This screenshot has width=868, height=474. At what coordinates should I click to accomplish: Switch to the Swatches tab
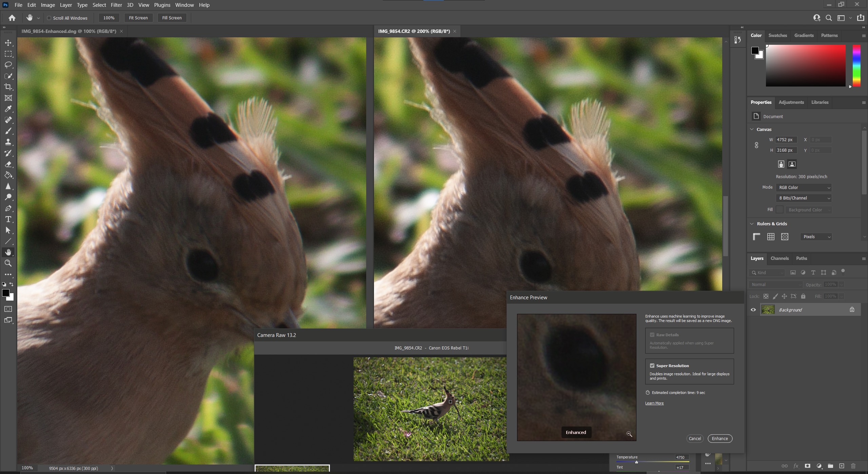[777, 35]
